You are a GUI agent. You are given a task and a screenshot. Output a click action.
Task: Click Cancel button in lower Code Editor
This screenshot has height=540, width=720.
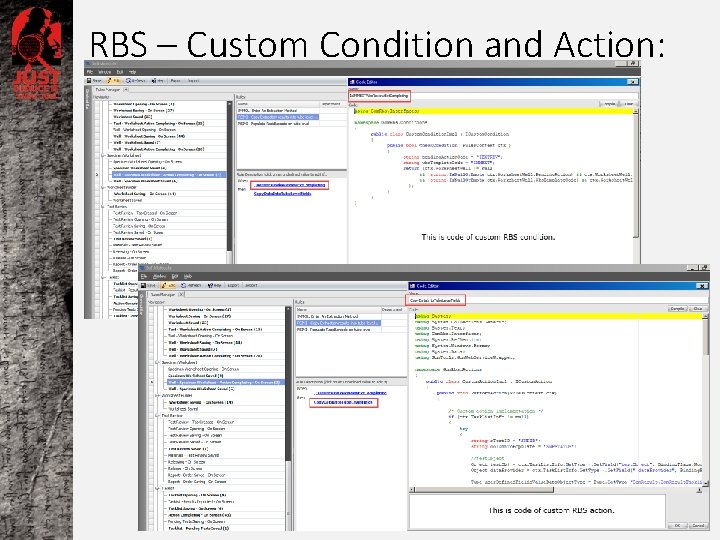(x=698, y=525)
